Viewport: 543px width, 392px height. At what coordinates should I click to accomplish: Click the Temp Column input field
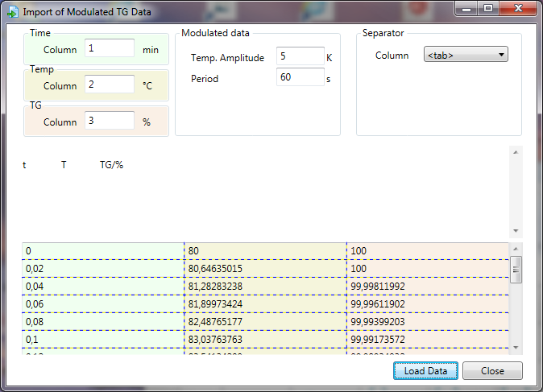110,84
